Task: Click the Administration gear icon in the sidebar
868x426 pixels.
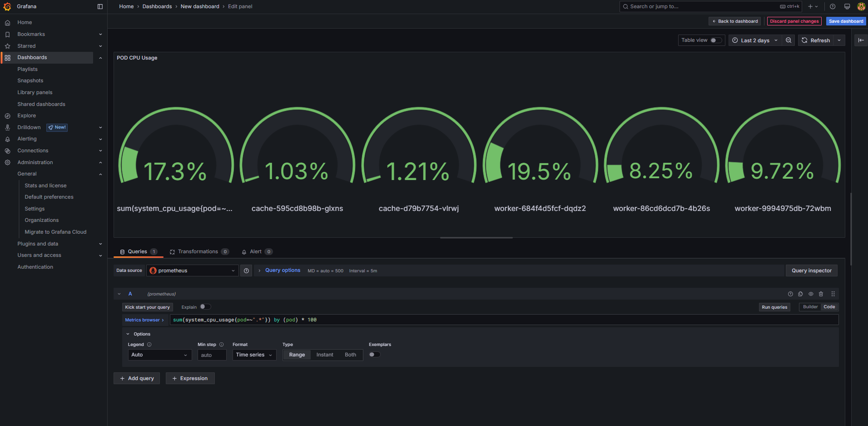Action: tap(7, 162)
